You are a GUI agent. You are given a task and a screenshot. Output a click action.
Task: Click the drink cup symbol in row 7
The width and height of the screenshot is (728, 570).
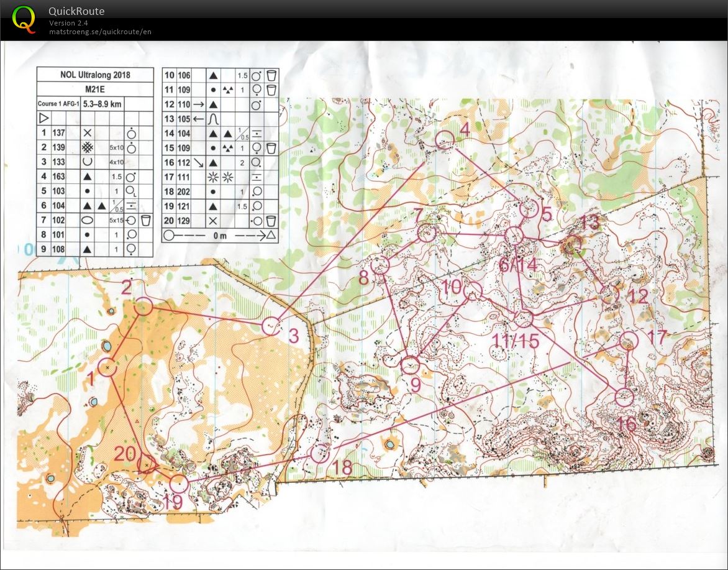coord(145,220)
